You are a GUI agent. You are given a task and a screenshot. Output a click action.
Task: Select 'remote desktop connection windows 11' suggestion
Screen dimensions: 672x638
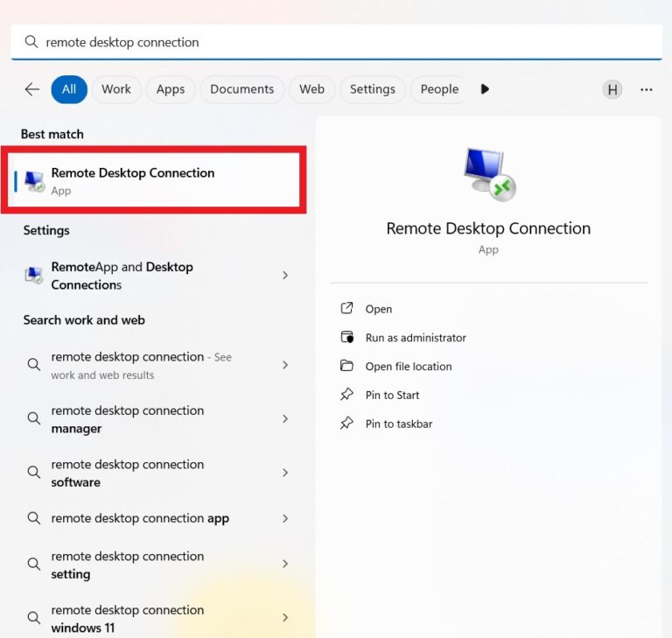pos(154,618)
